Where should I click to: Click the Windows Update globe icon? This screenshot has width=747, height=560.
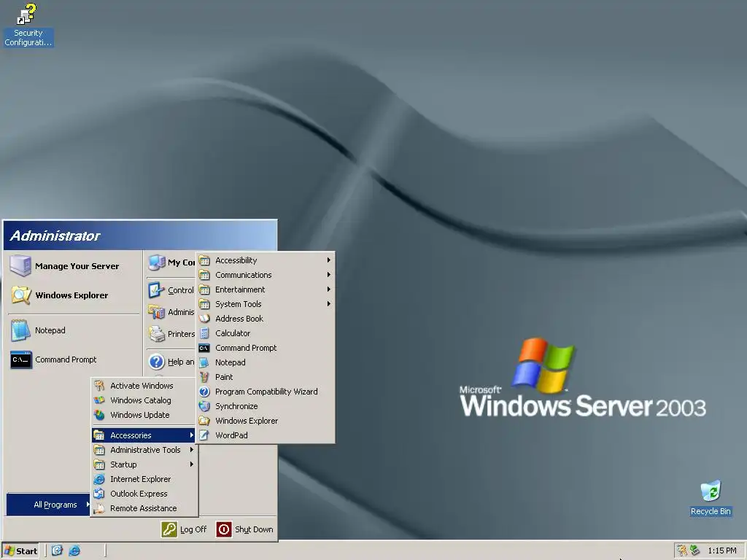[x=99, y=415]
